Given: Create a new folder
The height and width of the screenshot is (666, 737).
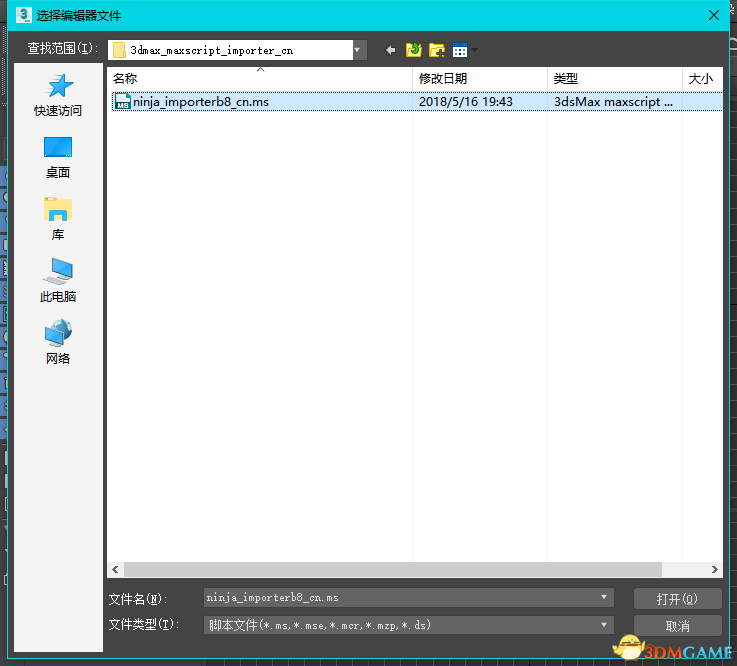Looking at the screenshot, I should [436, 50].
